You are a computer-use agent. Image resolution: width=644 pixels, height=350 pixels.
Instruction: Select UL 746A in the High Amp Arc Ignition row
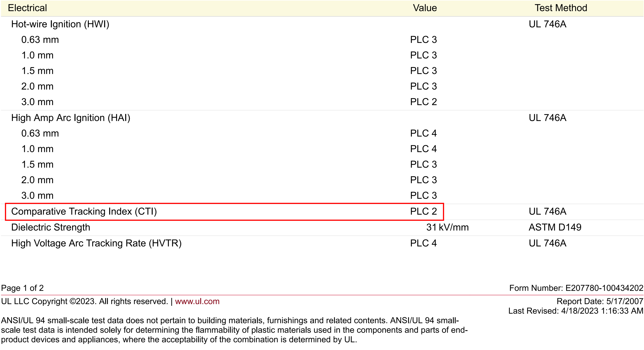click(x=548, y=118)
